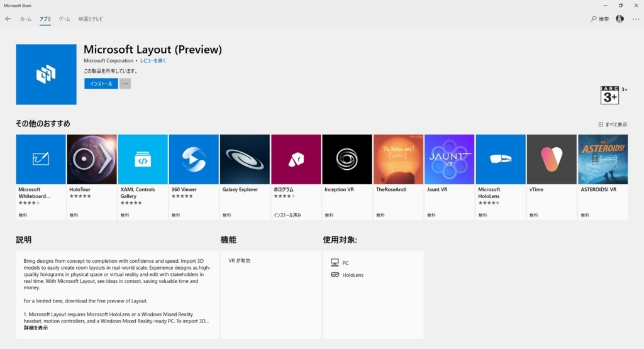This screenshot has height=349, width=644.
Task: Select the アプリ tab
Action: pyautogui.click(x=45, y=19)
